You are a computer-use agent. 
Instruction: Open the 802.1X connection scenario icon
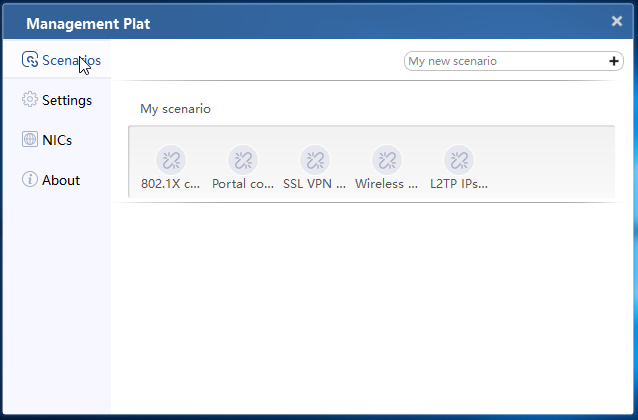tap(171, 160)
